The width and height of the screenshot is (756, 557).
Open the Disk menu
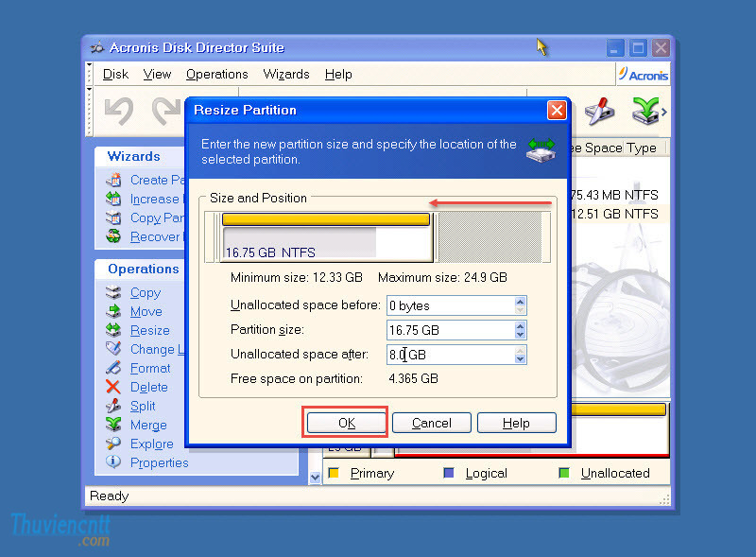(115, 75)
